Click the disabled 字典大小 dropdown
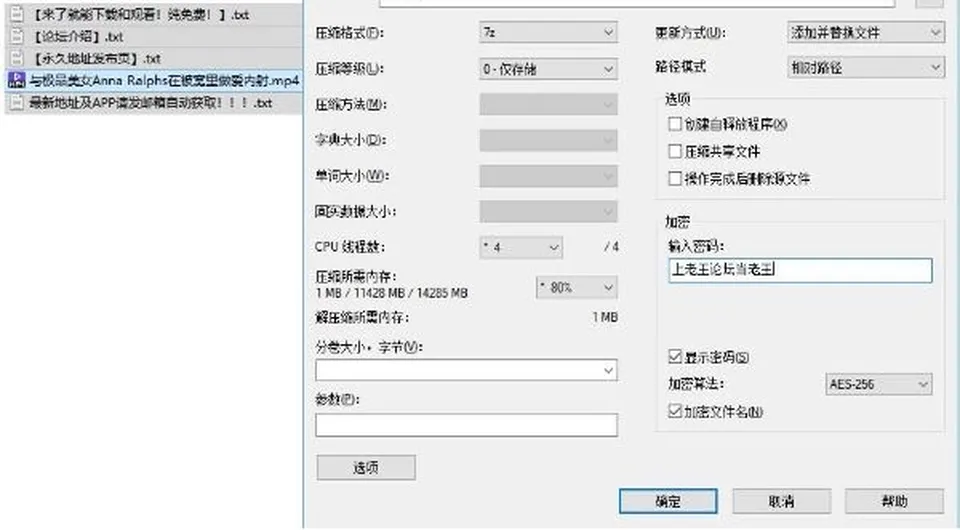The image size is (960, 530). (548, 140)
